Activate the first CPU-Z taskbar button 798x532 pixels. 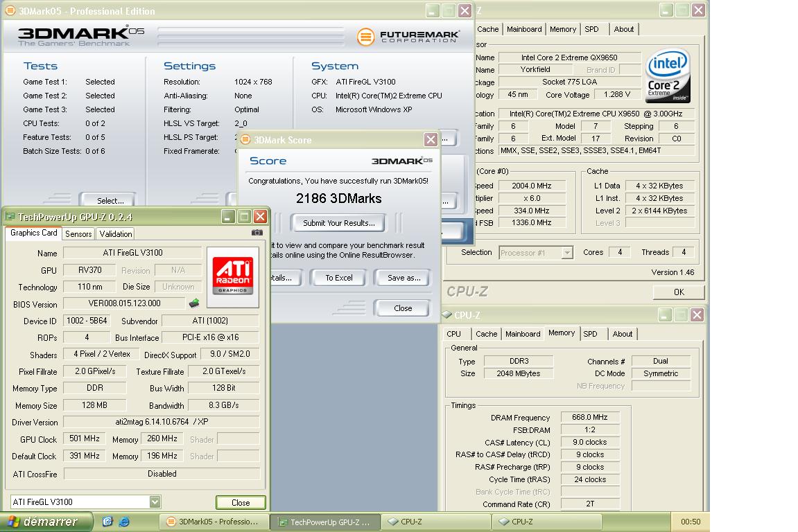click(x=436, y=522)
